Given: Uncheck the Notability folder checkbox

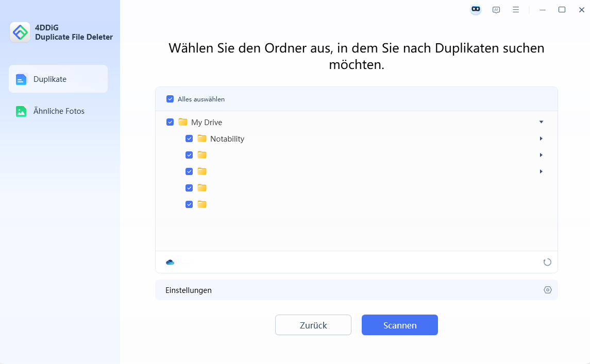Looking at the screenshot, I should tap(189, 138).
